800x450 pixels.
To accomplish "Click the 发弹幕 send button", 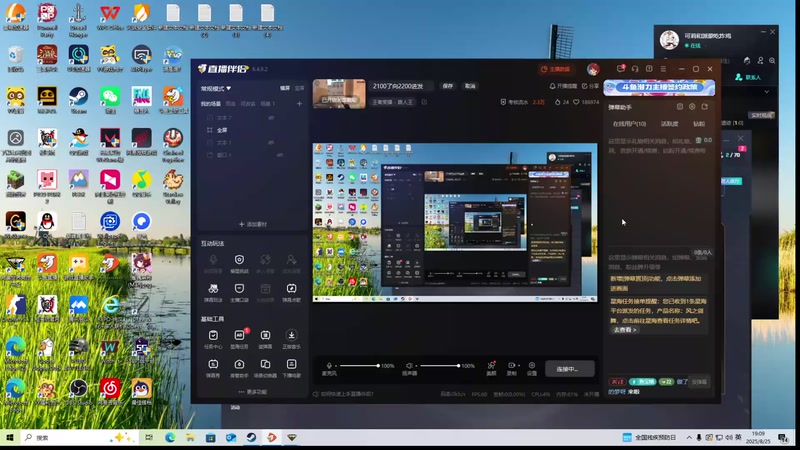I will tap(699, 382).
